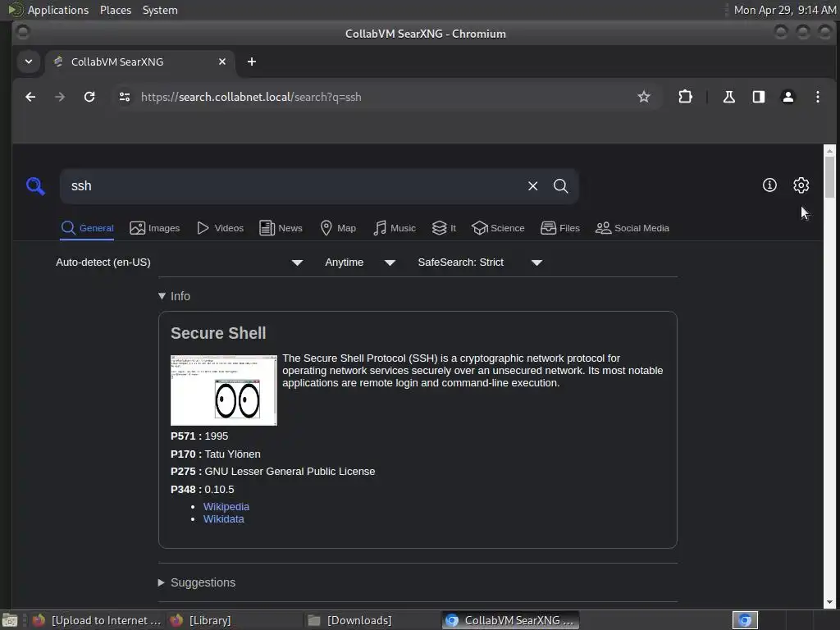Select the It category tab
Image resolution: width=840 pixels, height=630 pixels.
[444, 228]
